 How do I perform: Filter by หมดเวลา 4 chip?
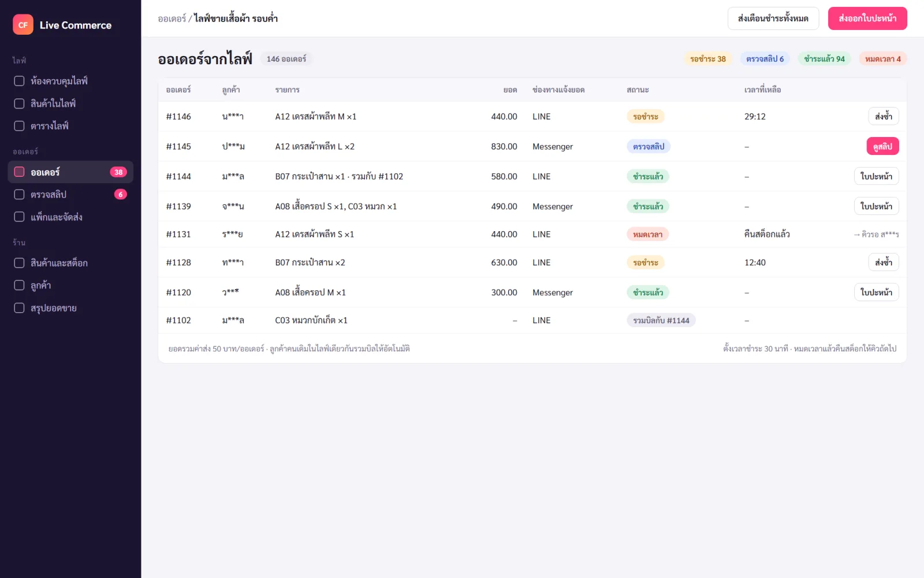(883, 59)
